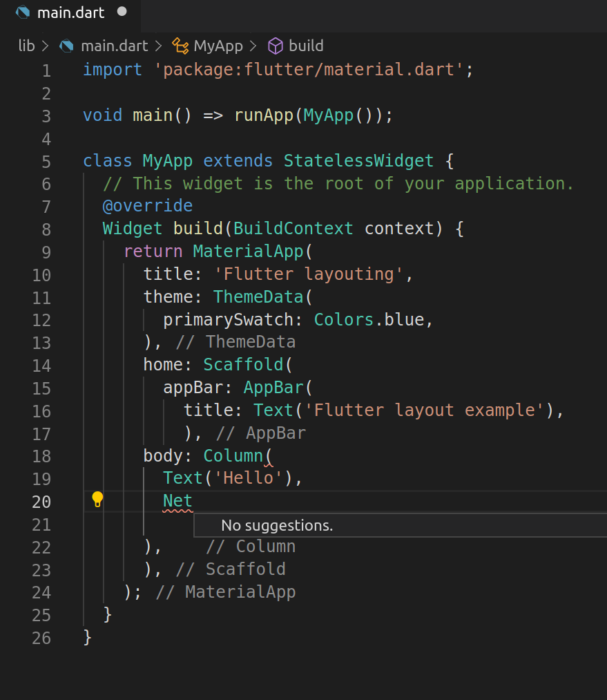The image size is (607, 700).
Task: Click '// Scaffold' comment on line 23
Action: (231, 569)
